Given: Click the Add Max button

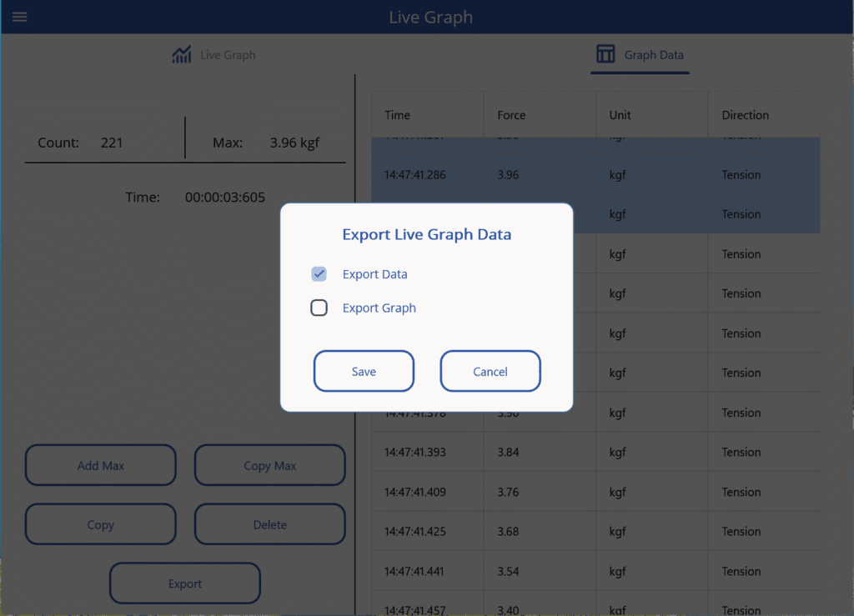Looking at the screenshot, I should click(101, 466).
